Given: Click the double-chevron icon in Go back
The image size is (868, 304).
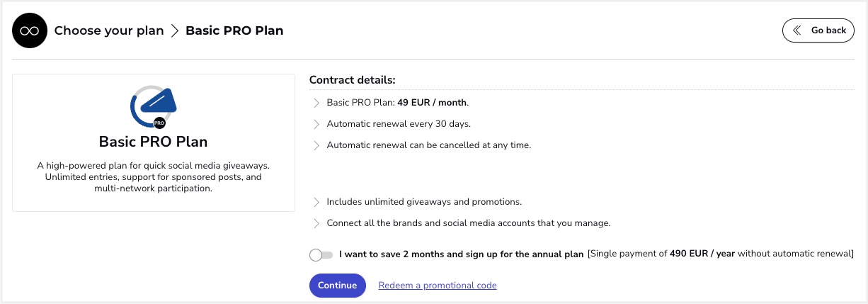Looking at the screenshot, I should coord(797,30).
